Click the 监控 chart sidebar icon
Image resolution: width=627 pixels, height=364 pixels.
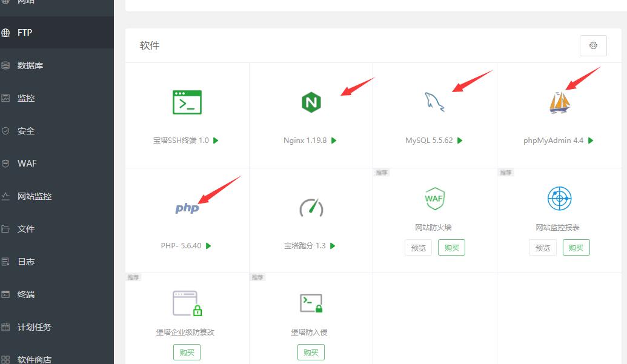(5, 98)
